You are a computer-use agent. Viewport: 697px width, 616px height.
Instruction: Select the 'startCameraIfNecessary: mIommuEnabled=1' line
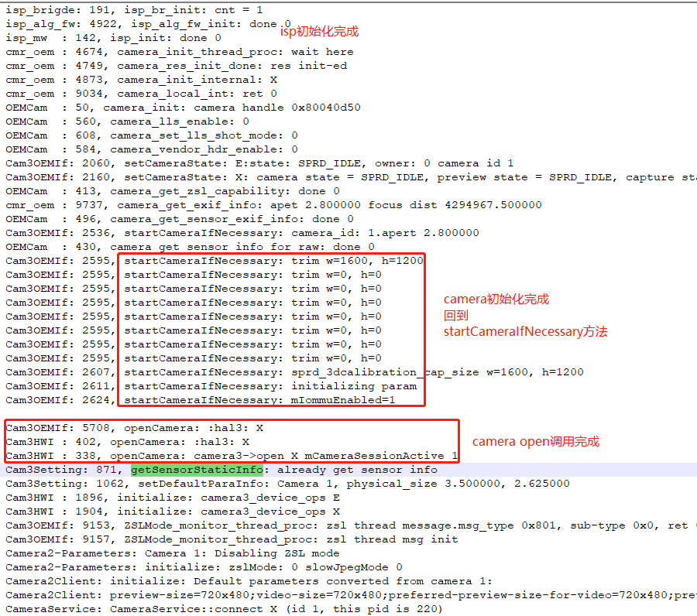[x=201, y=400]
